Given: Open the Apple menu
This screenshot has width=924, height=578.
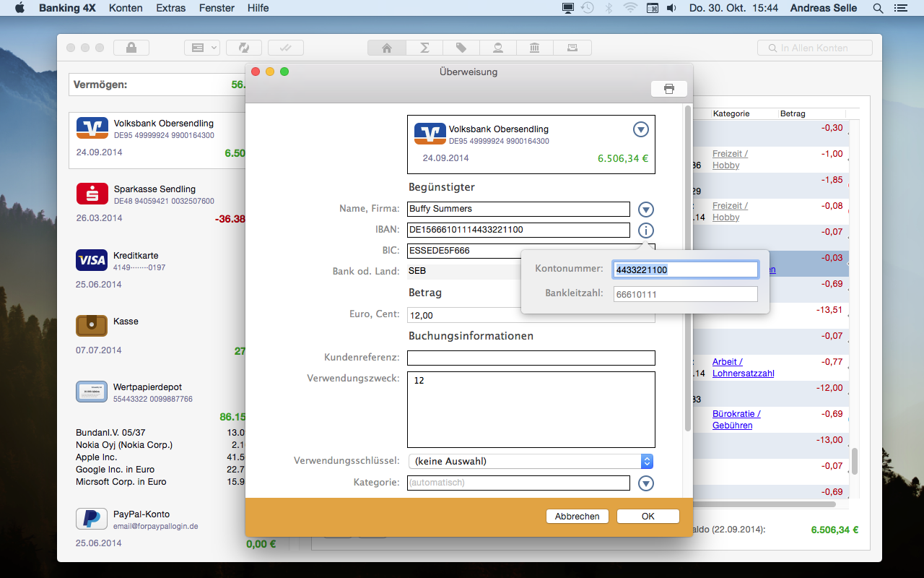Looking at the screenshot, I should coord(19,8).
